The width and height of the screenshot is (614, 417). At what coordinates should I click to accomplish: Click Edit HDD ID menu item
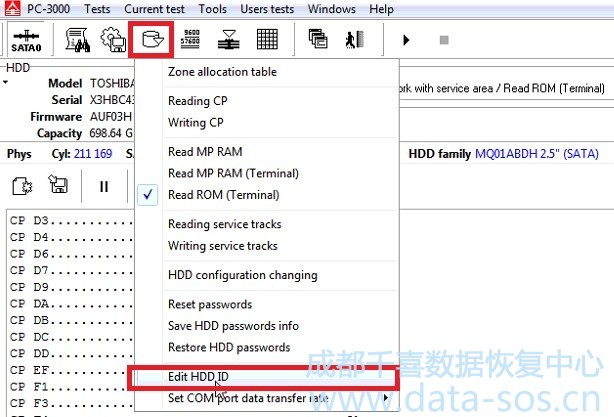[x=267, y=377]
